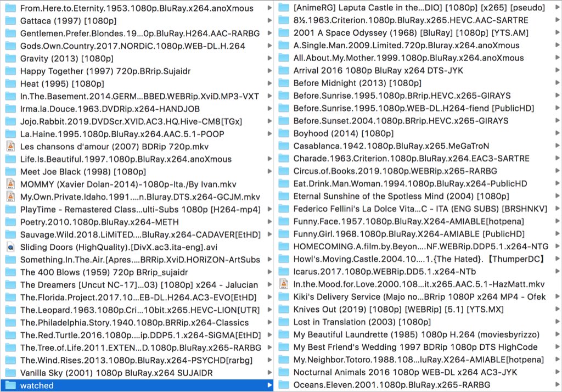Image resolution: width=562 pixels, height=392 pixels.
Task: Expand the Funny.Girl.1968 folder arrow
Action: [x=558, y=234]
